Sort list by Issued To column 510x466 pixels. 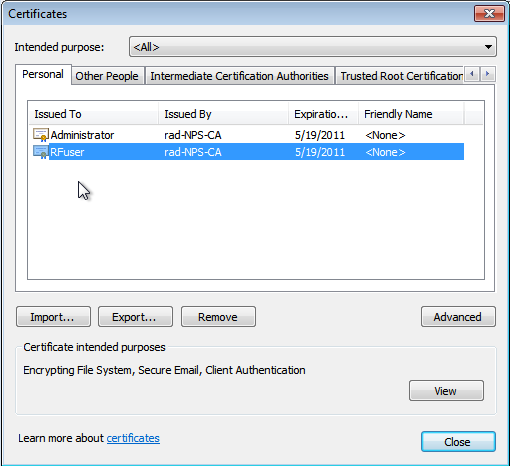click(x=93, y=114)
